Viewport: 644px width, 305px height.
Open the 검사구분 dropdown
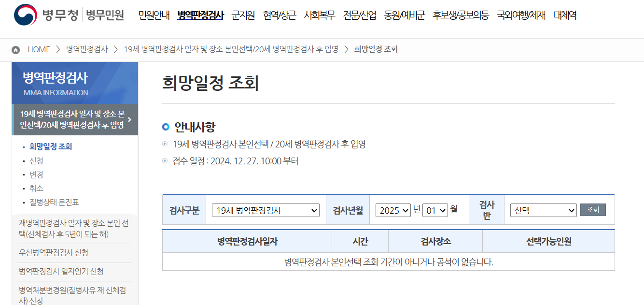(x=266, y=210)
